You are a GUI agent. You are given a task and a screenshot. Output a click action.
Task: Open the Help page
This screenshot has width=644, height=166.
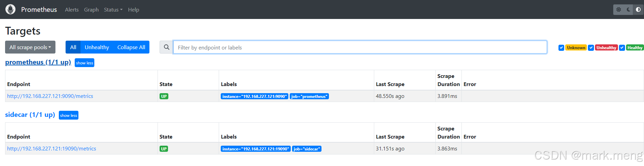click(134, 9)
